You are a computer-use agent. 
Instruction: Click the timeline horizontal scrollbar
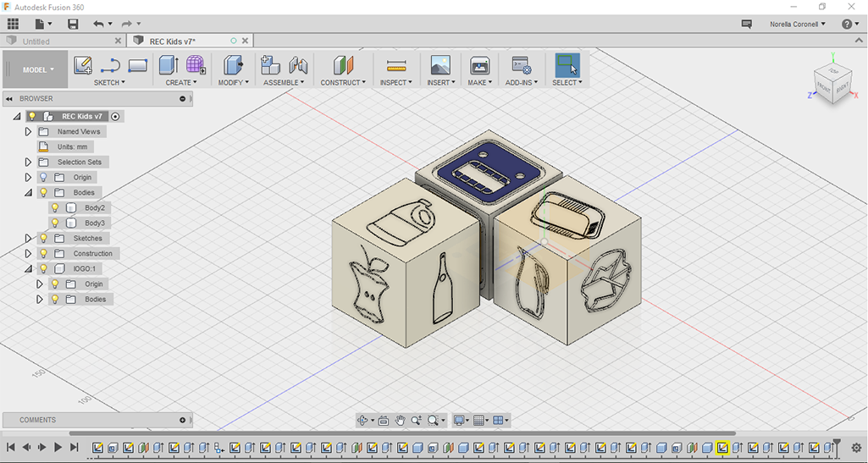pyautogui.click(x=402, y=433)
